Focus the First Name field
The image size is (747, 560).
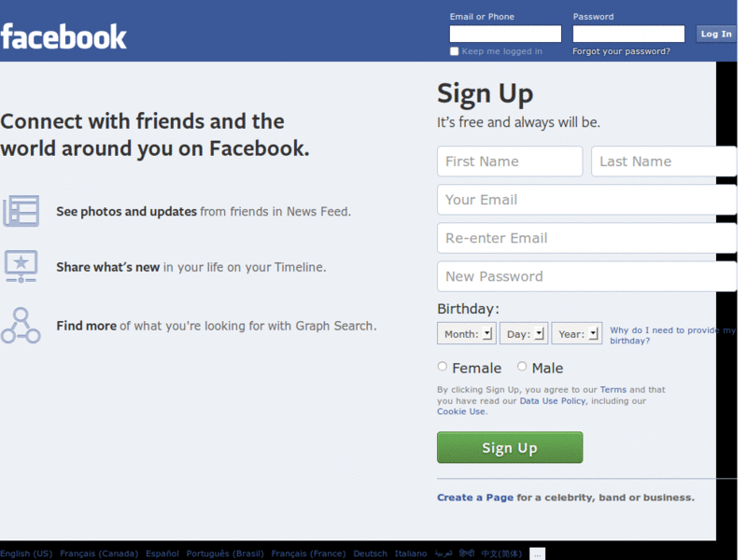[x=510, y=161]
